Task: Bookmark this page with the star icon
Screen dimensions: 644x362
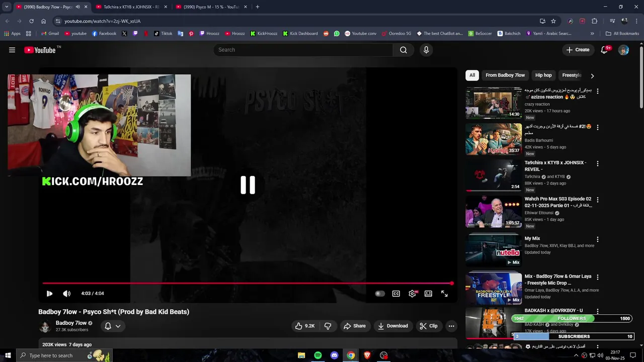Action: (553, 21)
